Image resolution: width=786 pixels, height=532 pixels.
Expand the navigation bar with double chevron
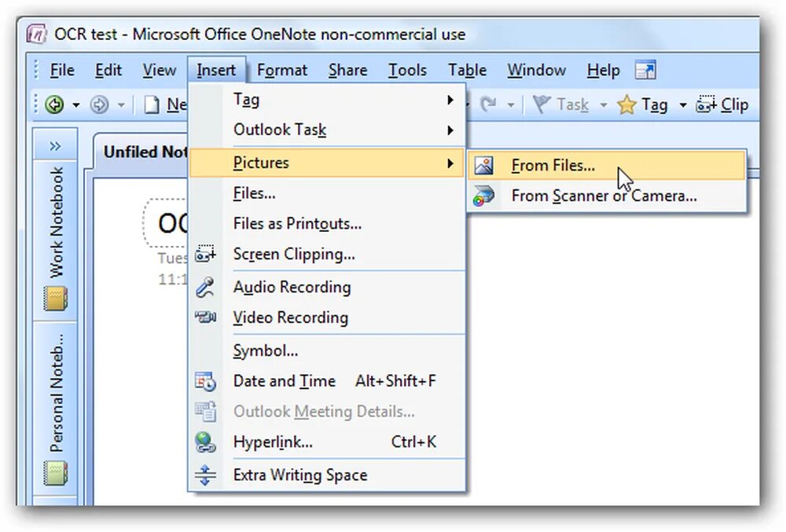pos(55,146)
